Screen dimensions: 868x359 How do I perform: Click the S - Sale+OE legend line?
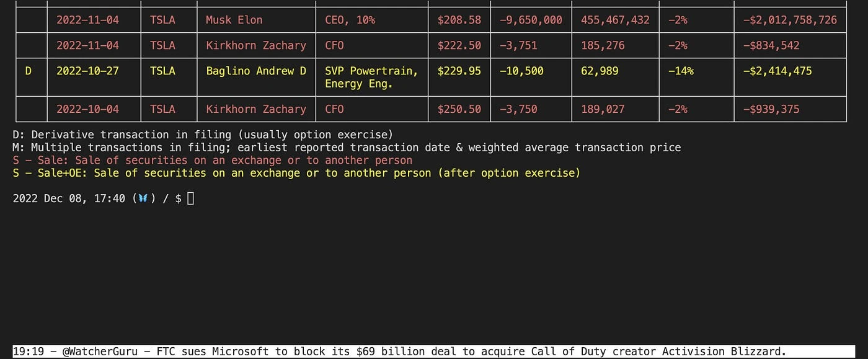pyautogui.click(x=296, y=173)
